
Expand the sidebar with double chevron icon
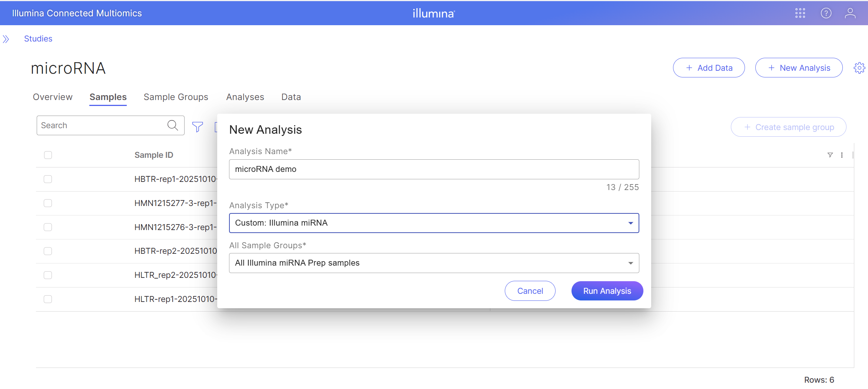(x=6, y=39)
